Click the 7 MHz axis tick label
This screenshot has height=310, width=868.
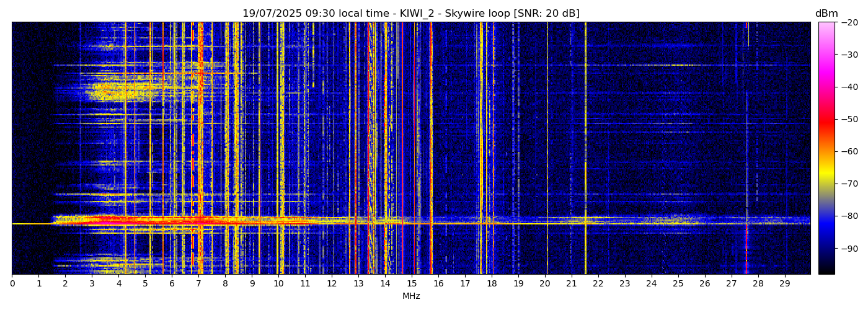point(198,284)
